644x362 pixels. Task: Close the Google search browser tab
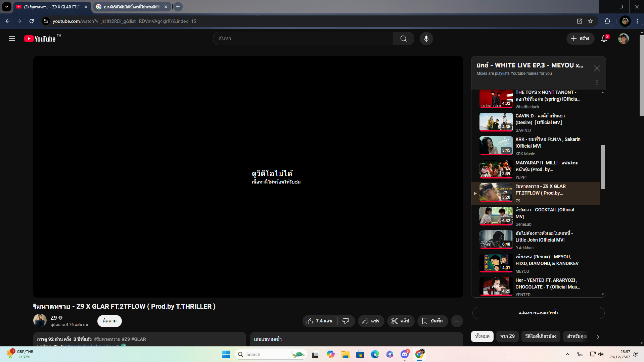tap(166, 7)
